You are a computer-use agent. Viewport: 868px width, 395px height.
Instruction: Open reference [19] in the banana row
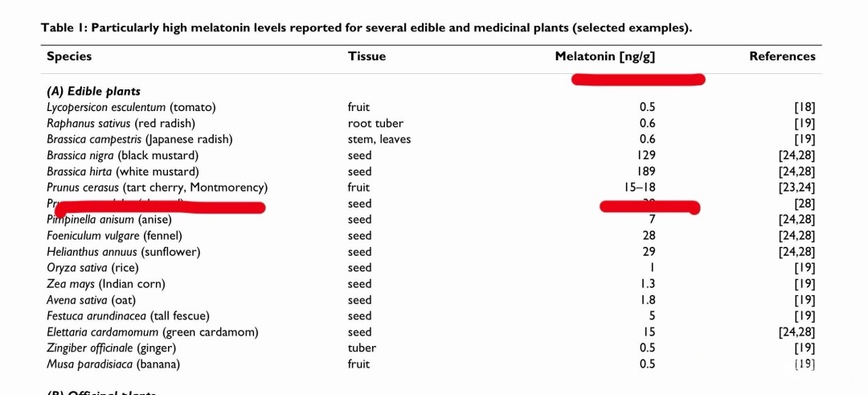(x=804, y=364)
